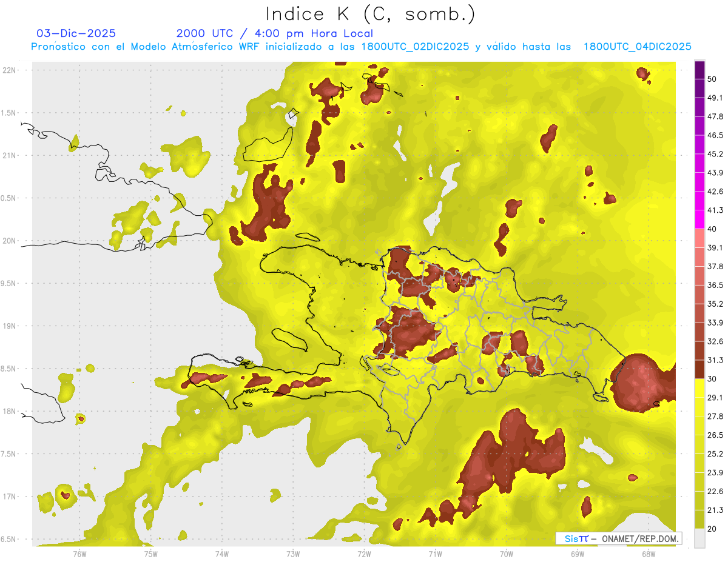
Task: Pick the bright yellow legend swatch between 29.1 and 30
Action: click(699, 388)
